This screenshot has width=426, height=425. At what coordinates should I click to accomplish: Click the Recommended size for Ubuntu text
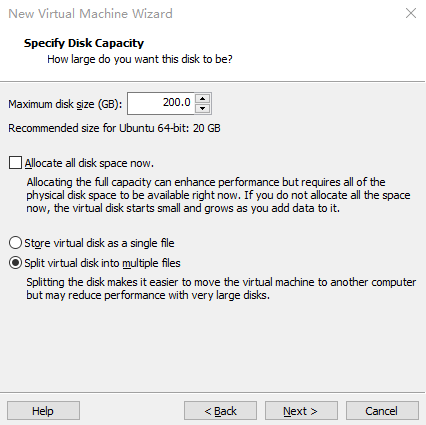pyautogui.click(x=114, y=128)
